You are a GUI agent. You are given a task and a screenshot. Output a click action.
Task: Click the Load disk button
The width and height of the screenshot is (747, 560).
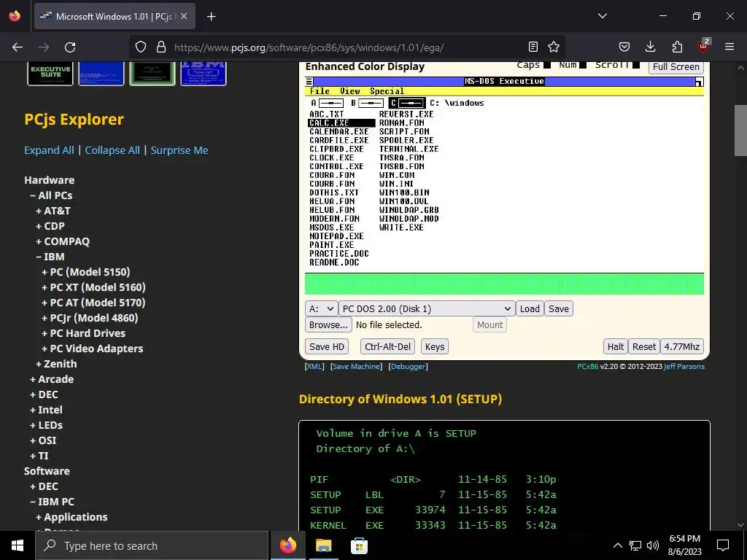(x=530, y=308)
